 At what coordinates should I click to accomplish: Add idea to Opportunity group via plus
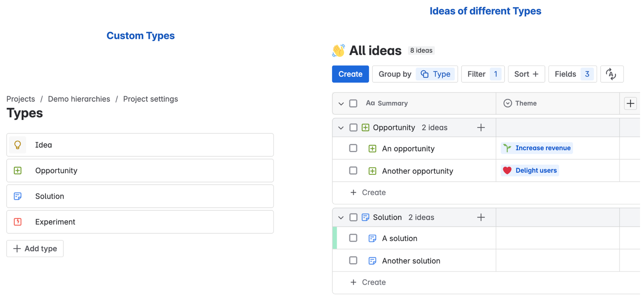[481, 128]
